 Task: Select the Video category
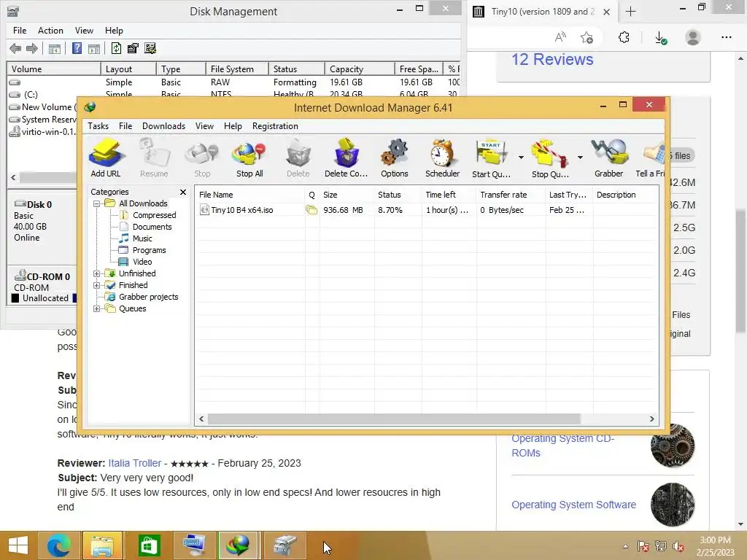[x=142, y=262]
